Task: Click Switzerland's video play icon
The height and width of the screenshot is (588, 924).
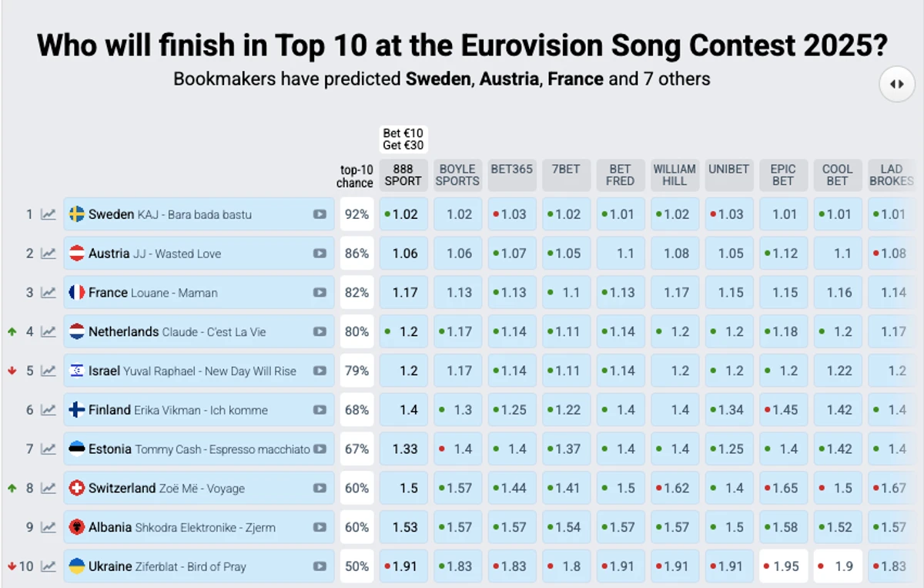Action: coord(320,489)
